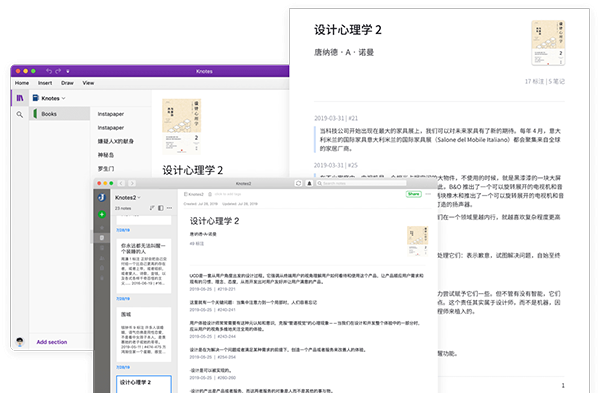
Task: Open the 罗生门 page in OneNote
Action: pyautogui.click(x=106, y=169)
